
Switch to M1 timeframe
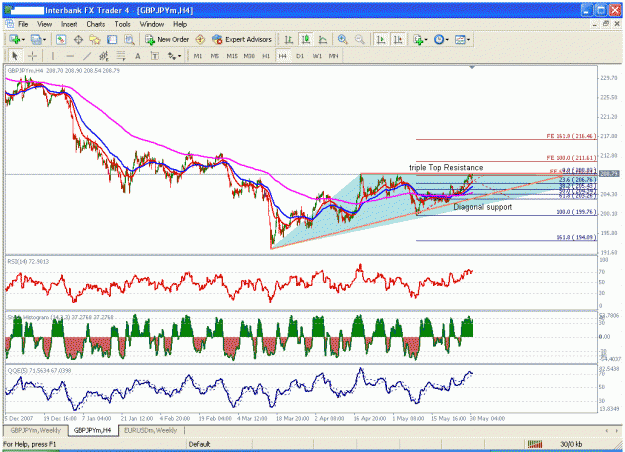(x=198, y=56)
